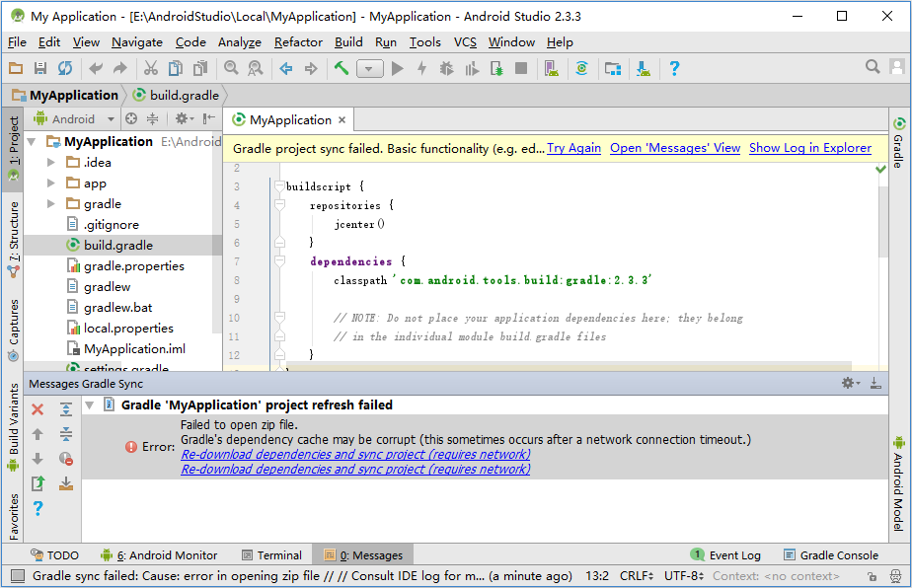
Task: Open the Tools menu
Action: coord(424,41)
